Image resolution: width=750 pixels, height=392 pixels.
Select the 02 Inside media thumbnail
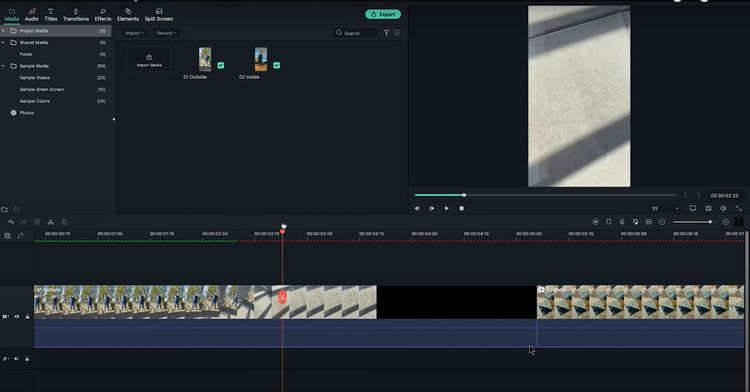tap(261, 59)
